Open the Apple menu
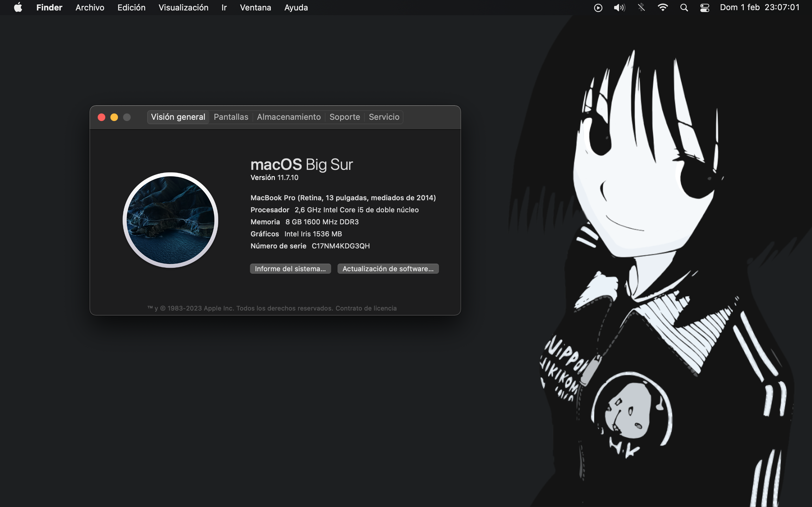Viewport: 812px width, 507px height. [x=18, y=7]
